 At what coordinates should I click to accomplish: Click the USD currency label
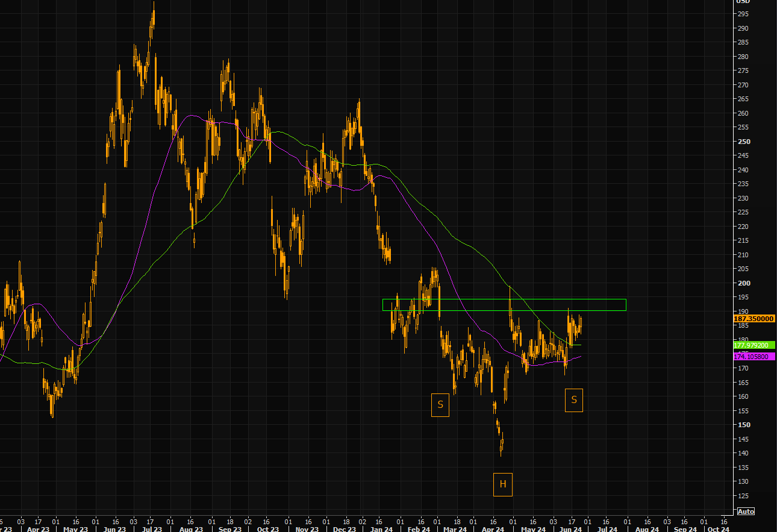[x=743, y=2]
